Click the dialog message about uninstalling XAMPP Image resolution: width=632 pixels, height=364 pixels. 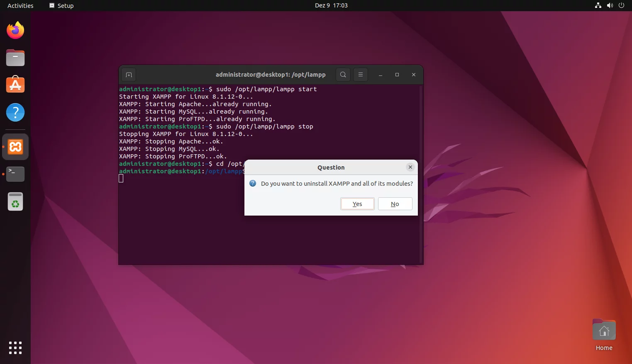337,183
